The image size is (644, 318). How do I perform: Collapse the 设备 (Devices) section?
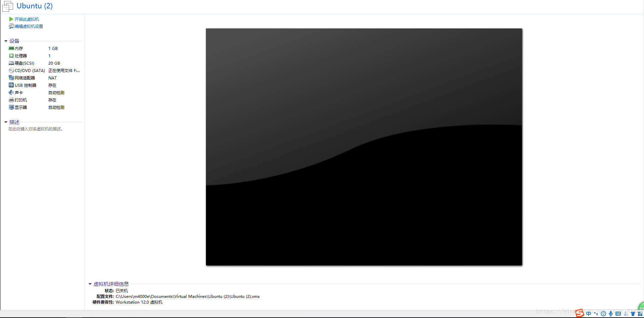tap(6, 41)
